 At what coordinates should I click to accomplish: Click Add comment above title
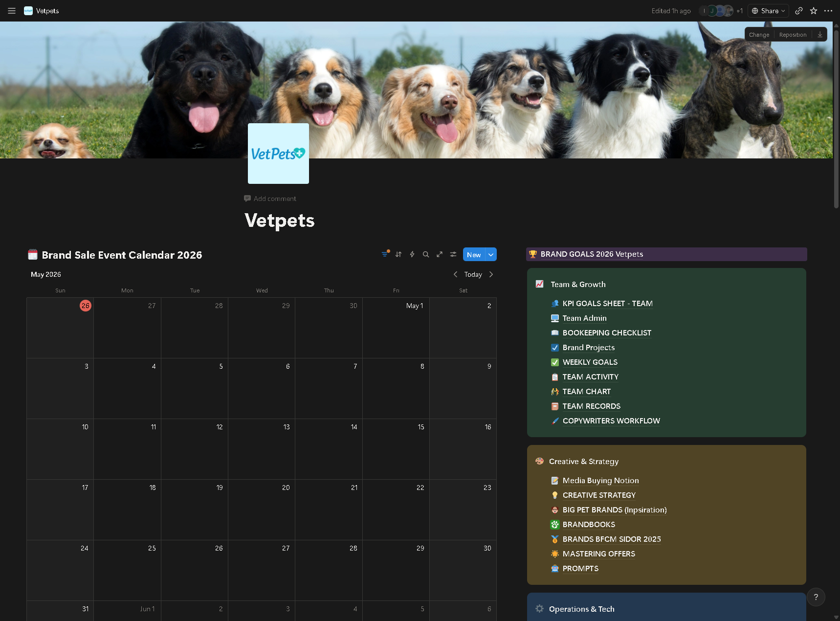pos(270,199)
